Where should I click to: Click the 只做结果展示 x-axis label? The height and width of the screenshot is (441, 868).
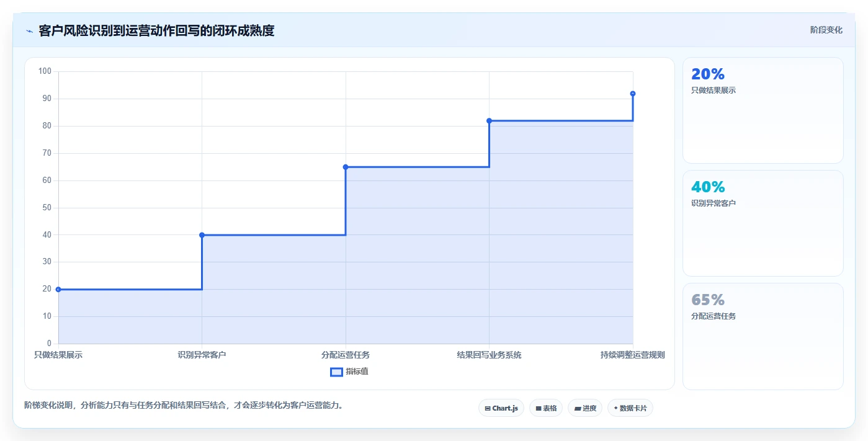click(58, 355)
